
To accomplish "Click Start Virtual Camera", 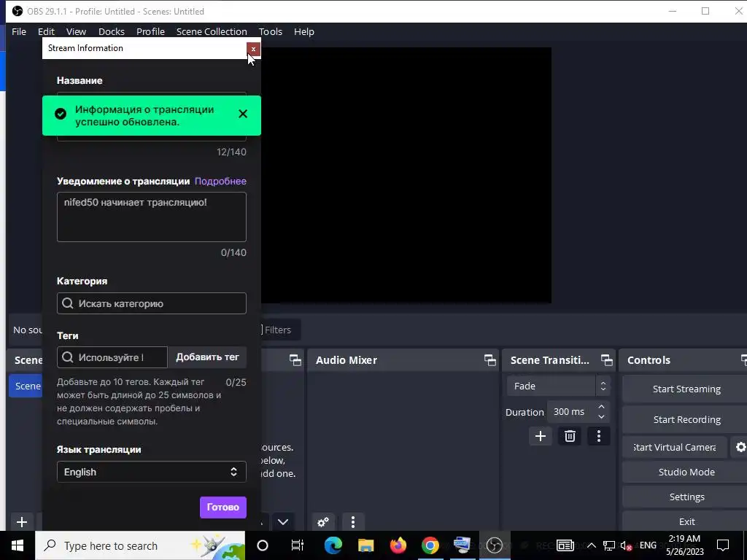I will pos(675,447).
